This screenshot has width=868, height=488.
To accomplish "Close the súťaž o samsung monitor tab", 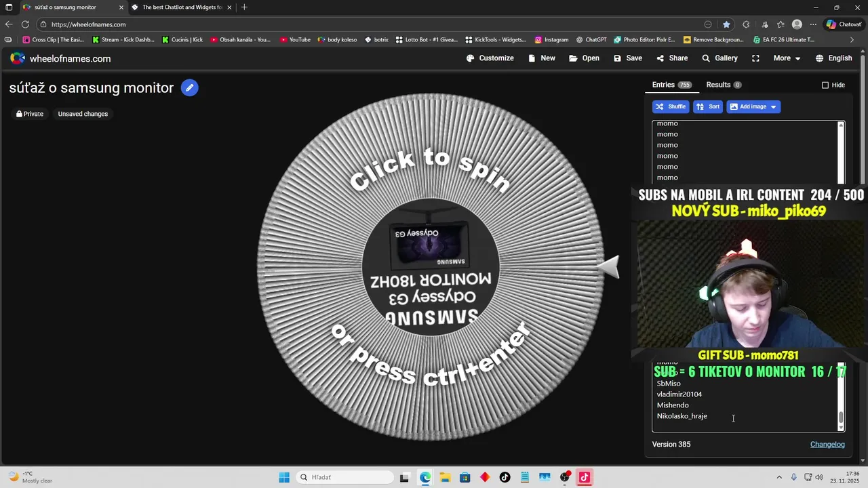I will click(121, 7).
